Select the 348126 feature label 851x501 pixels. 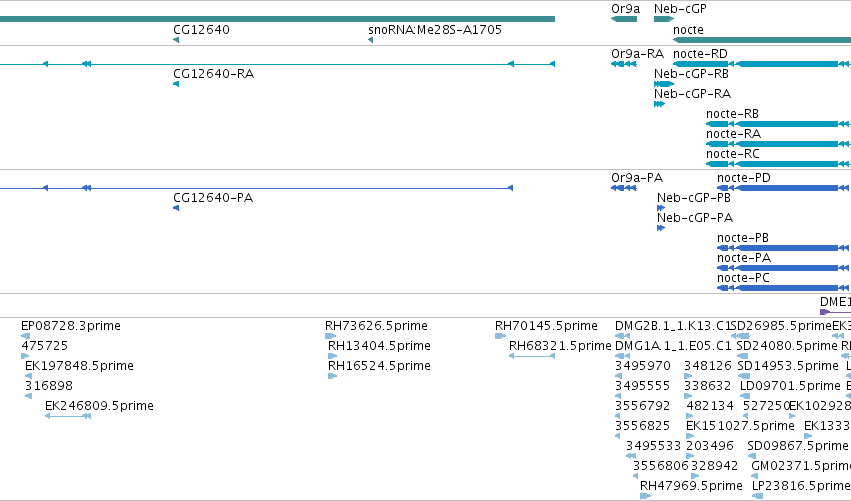click(707, 366)
